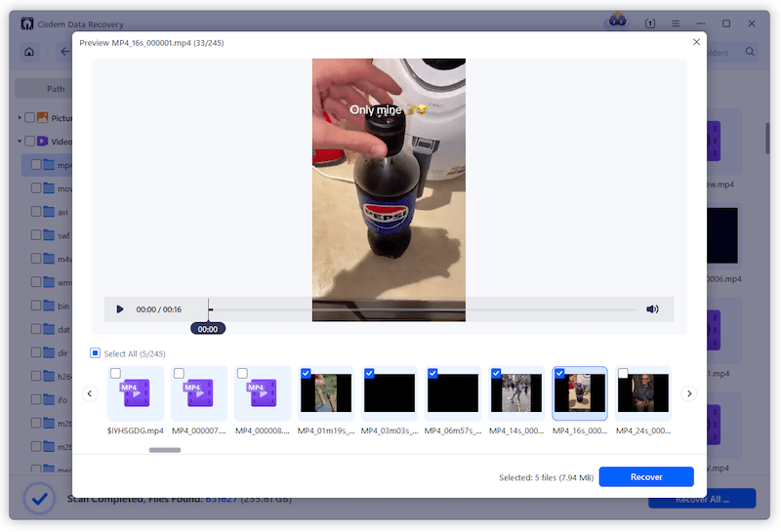Expand the Pictures tree node
Screen dimensions: 781x532
pos(20,118)
